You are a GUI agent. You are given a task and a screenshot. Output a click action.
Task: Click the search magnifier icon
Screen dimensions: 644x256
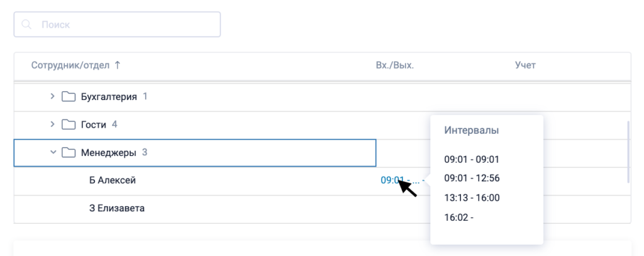[x=26, y=25]
